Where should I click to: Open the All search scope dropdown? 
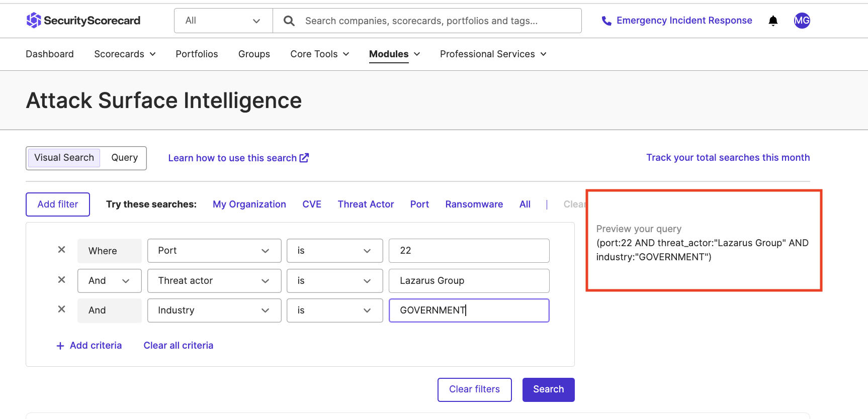(x=223, y=21)
